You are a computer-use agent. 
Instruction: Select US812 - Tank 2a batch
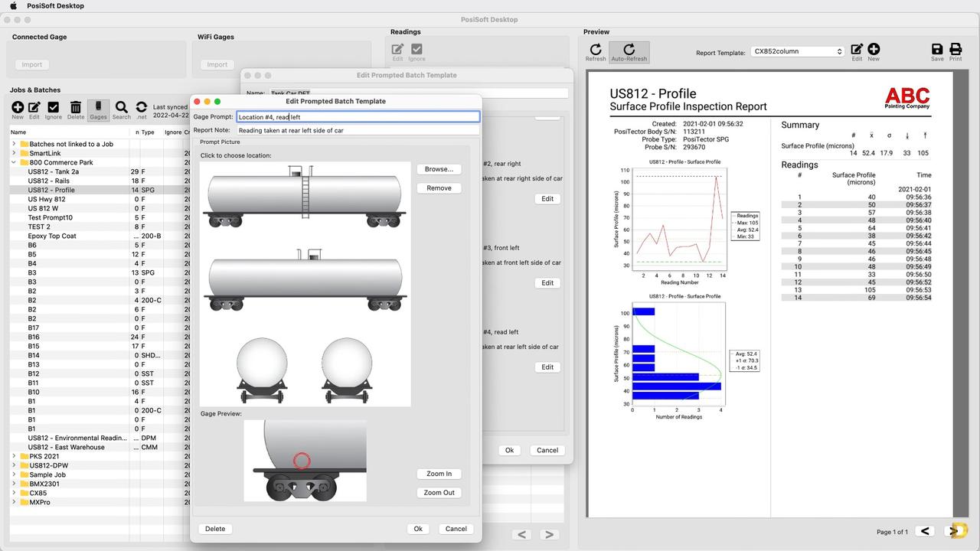[54, 171]
